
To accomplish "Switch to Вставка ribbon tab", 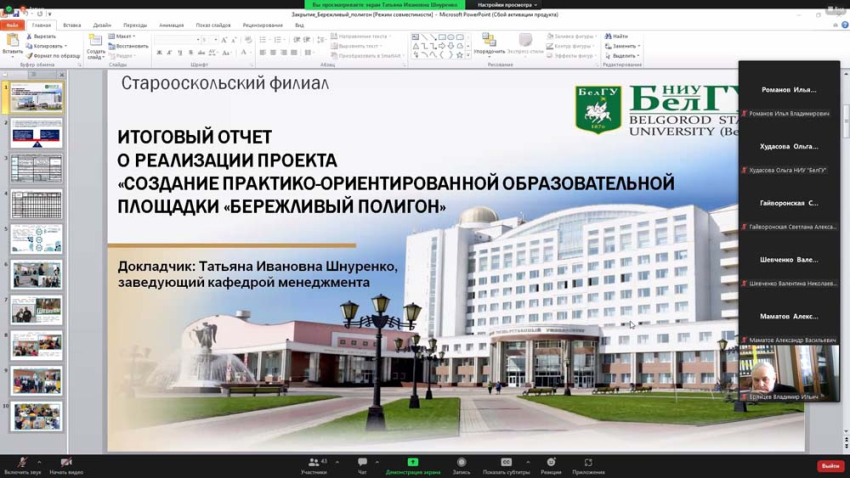I will point(72,25).
